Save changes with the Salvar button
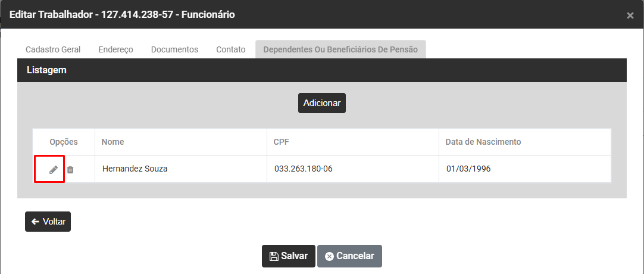This screenshot has height=274, width=644. coord(289,256)
